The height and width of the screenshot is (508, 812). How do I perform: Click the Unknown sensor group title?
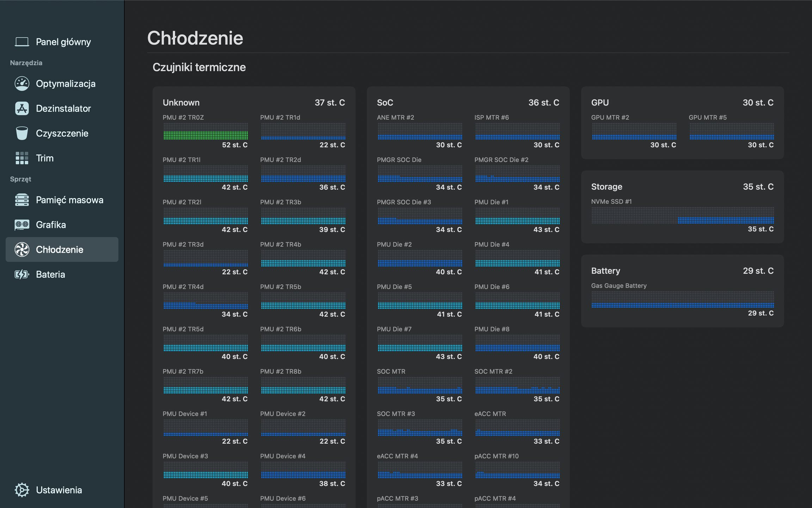tap(181, 103)
